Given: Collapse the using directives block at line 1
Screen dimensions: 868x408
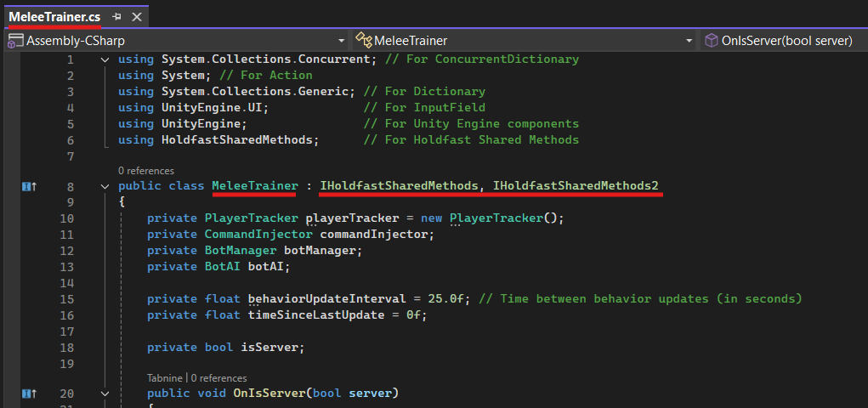Looking at the screenshot, I should (105, 59).
